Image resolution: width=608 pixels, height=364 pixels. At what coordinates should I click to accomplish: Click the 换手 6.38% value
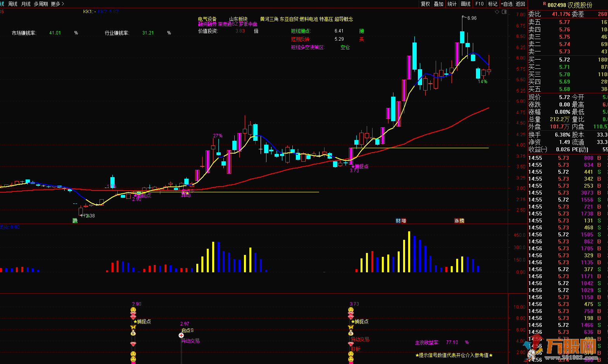(562, 135)
